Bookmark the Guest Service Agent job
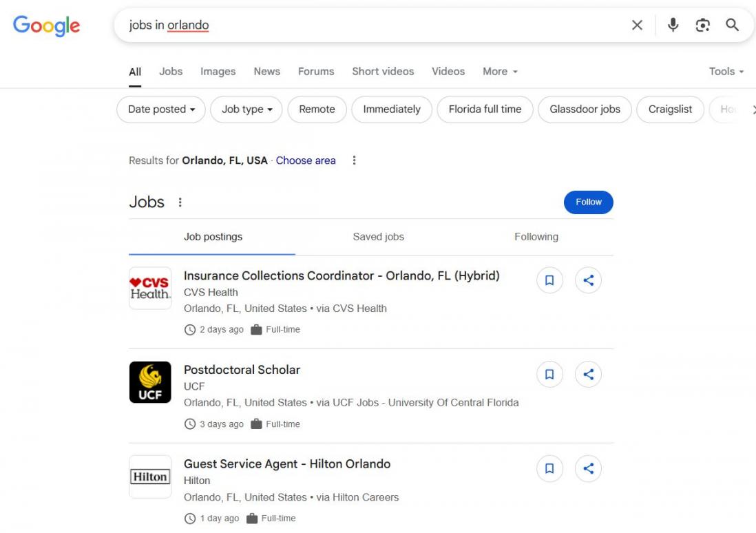The width and height of the screenshot is (756, 533). 549,468
